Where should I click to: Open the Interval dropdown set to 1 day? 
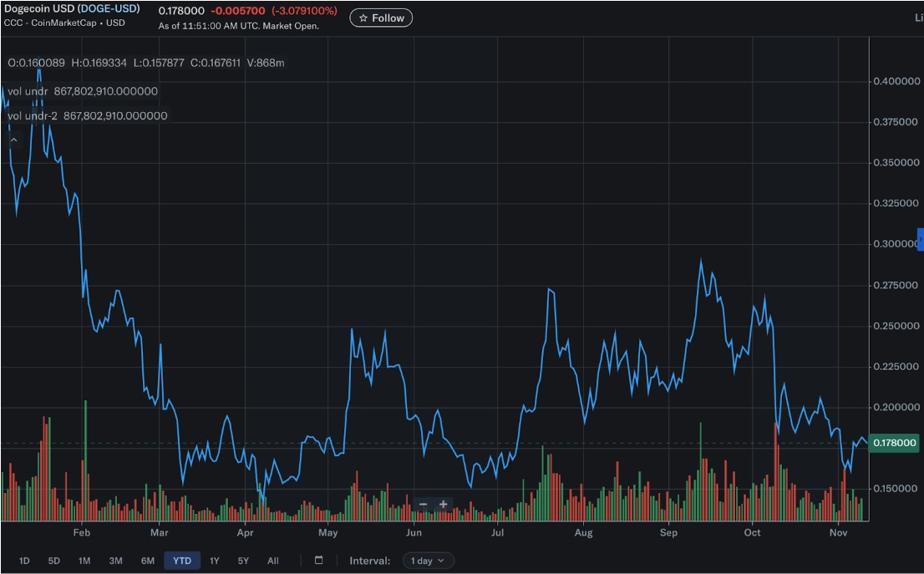click(x=428, y=561)
